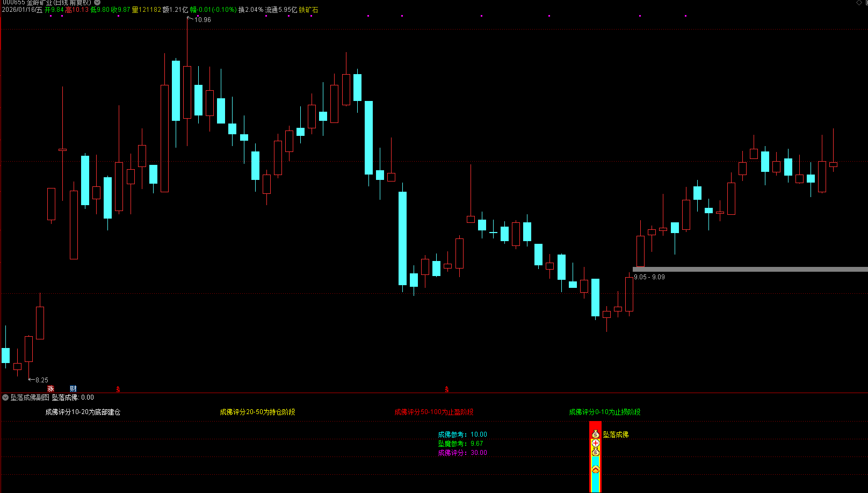The height and width of the screenshot is (493, 868).
Task: Click the 成佛评分: 30.00 readout
Action: [x=462, y=453]
